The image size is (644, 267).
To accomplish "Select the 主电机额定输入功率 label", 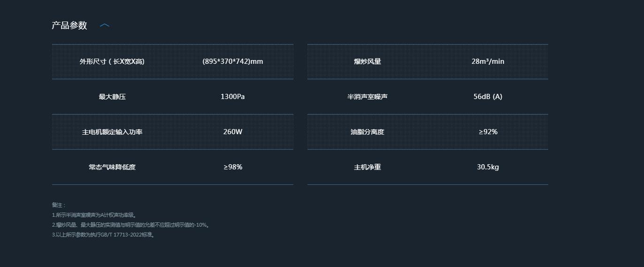I will pyautogui.click(x=112, y=132).
